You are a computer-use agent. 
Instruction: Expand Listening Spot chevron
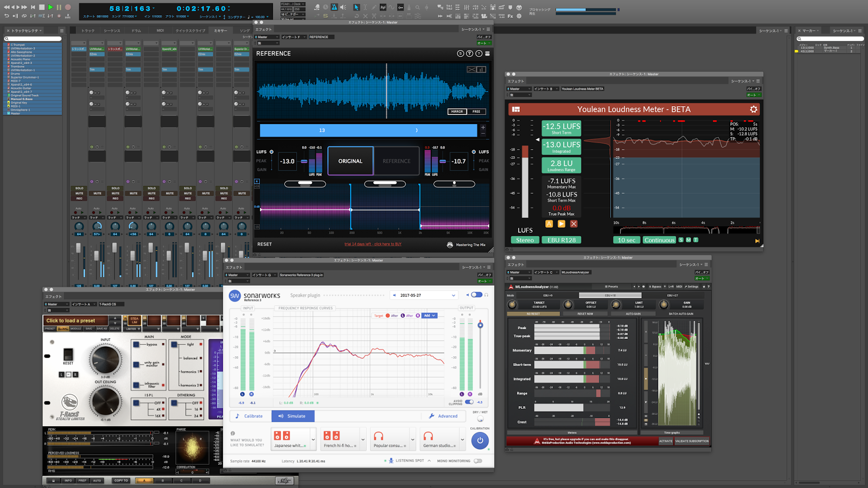click(429, 461)
